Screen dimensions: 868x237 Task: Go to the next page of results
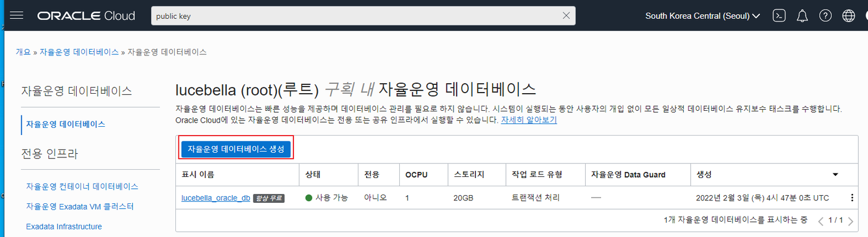[x=850, y=221]
